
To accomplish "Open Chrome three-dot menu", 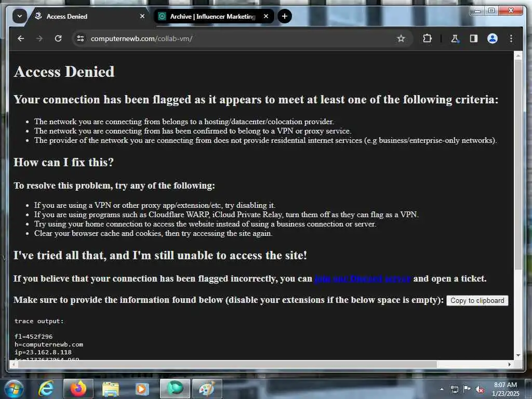I will pyautogui.click(x=511, y=38).
